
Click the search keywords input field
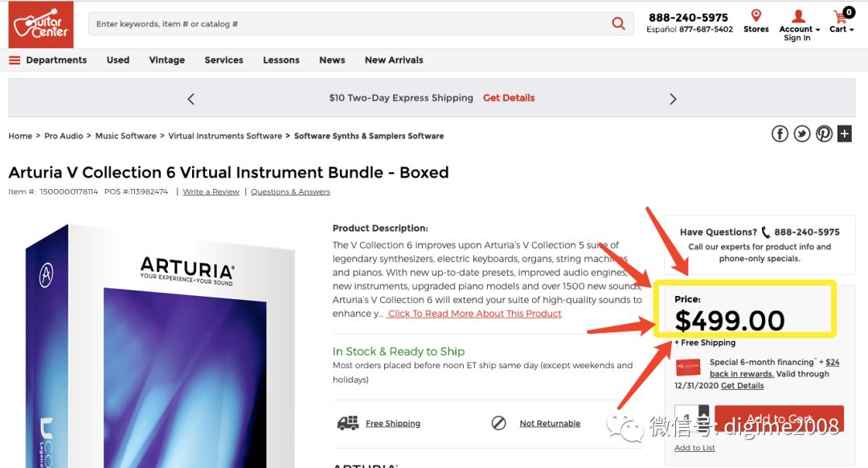349,24
